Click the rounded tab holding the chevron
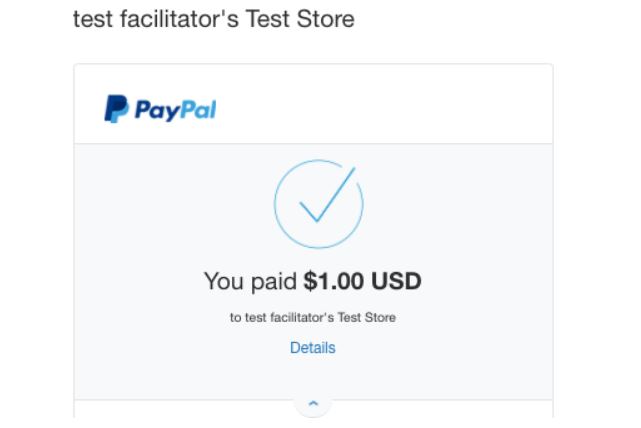641x428 pixels. pyautogui.click(x=313, y=405)
